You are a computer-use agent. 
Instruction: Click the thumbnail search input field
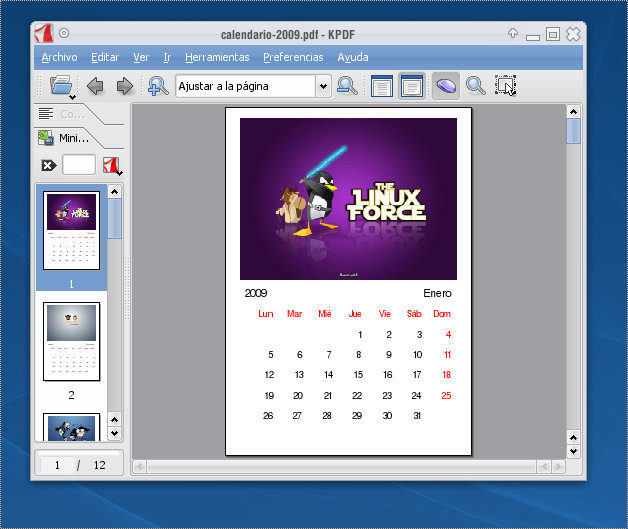pos(79,166)
